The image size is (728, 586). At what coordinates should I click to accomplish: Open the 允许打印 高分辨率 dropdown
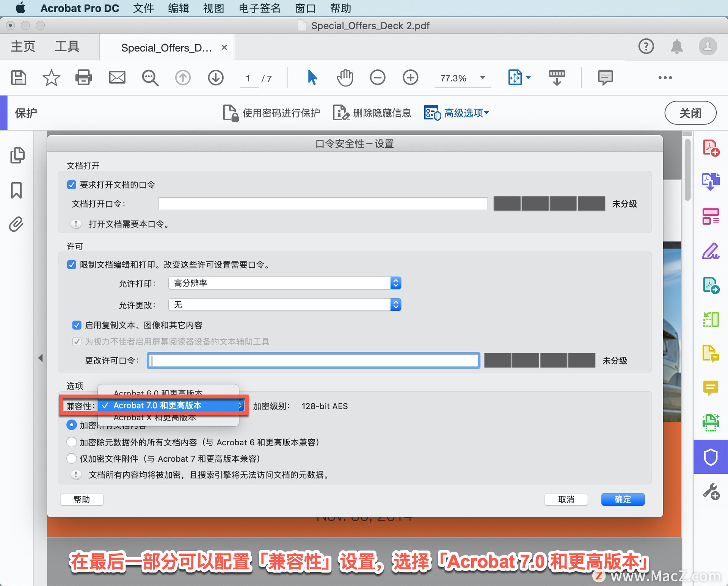pyautogui.click(x=285, y=283)
